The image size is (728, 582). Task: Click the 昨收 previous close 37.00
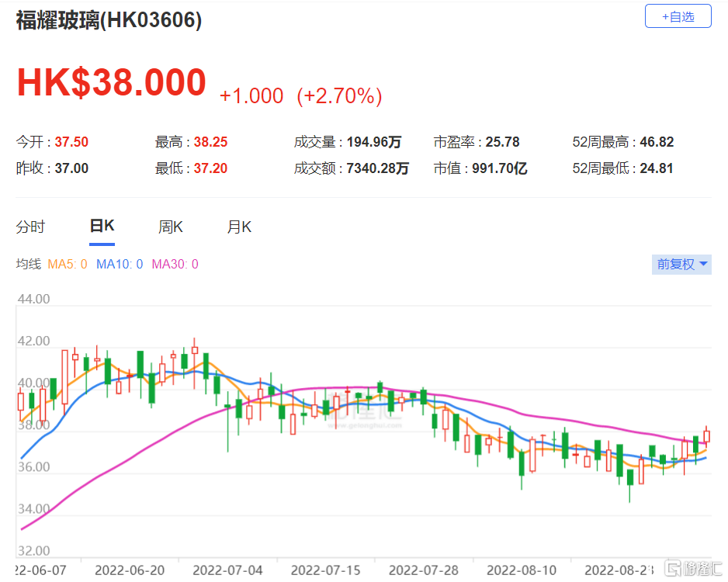click(71, 168)
